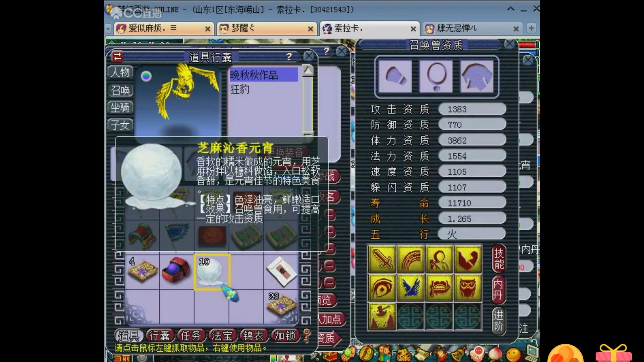The image size is (644, 362).
Task: Select the scroll item with count 28
Action: pyautogui.click(x=281, y=306)
